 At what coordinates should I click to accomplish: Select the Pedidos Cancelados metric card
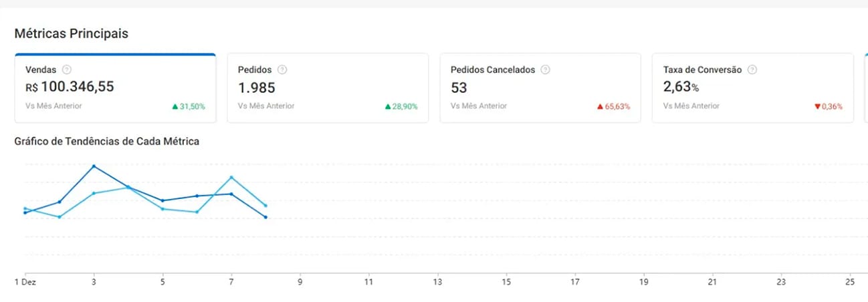540,88
